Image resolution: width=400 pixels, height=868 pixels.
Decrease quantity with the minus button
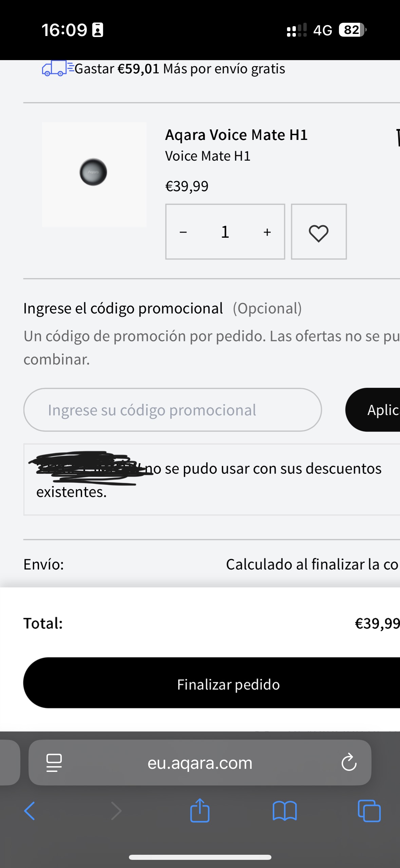[183, 232]
